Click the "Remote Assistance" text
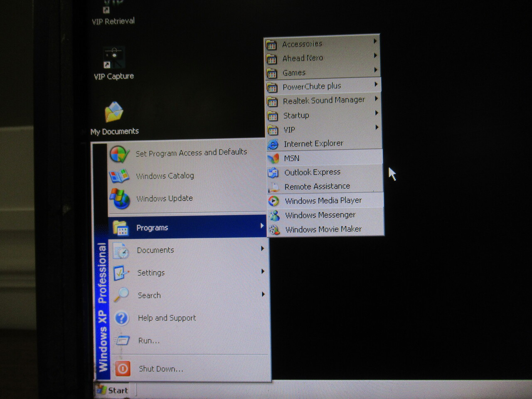 point(317,187)
